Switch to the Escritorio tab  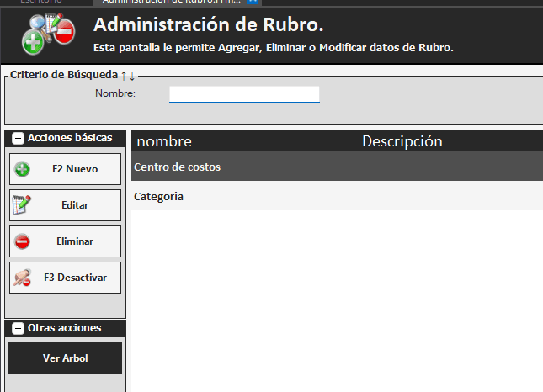tap(40, 3)
